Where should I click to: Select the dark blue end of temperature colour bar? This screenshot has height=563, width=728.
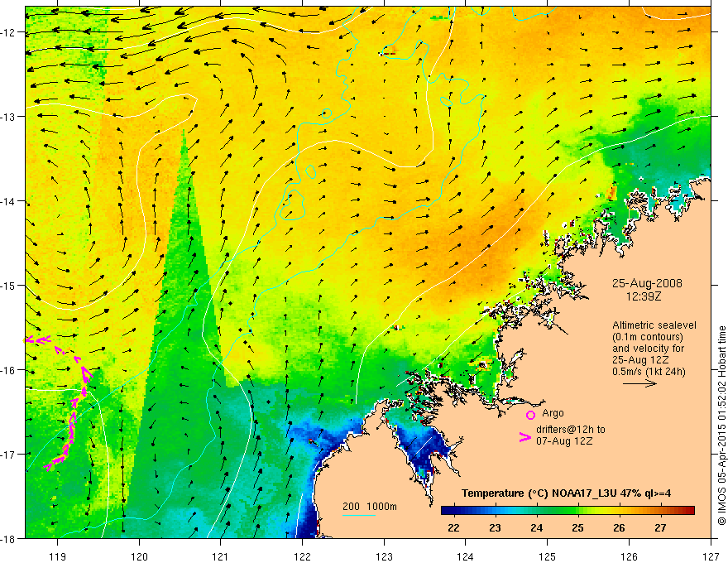pos(448,511)
